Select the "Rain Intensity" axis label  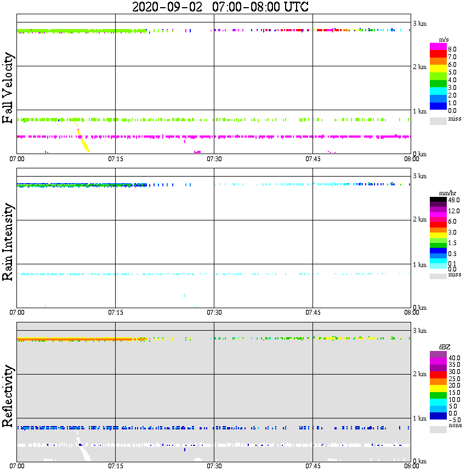8,242
